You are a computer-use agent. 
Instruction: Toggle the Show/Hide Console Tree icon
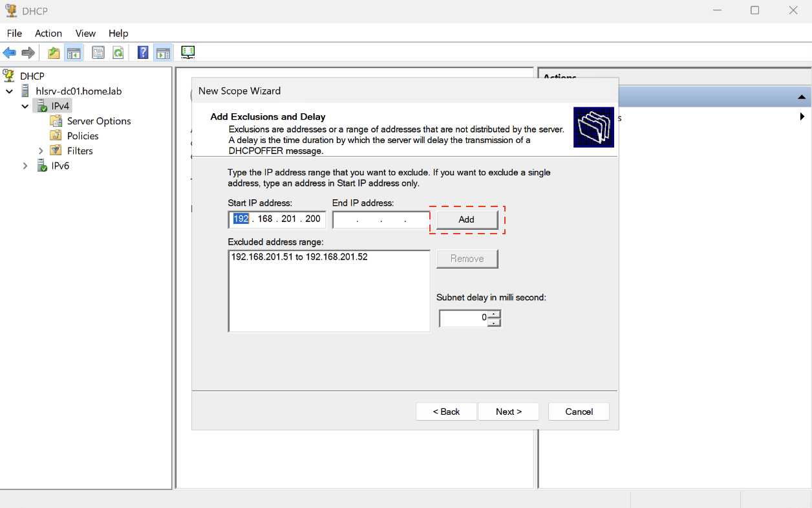click(74, 53)
